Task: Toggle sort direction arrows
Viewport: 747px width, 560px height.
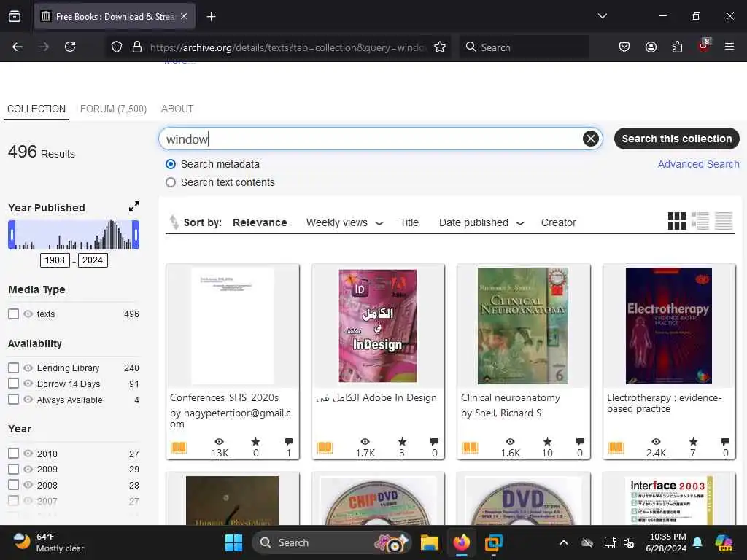Action: coord(174,222)
